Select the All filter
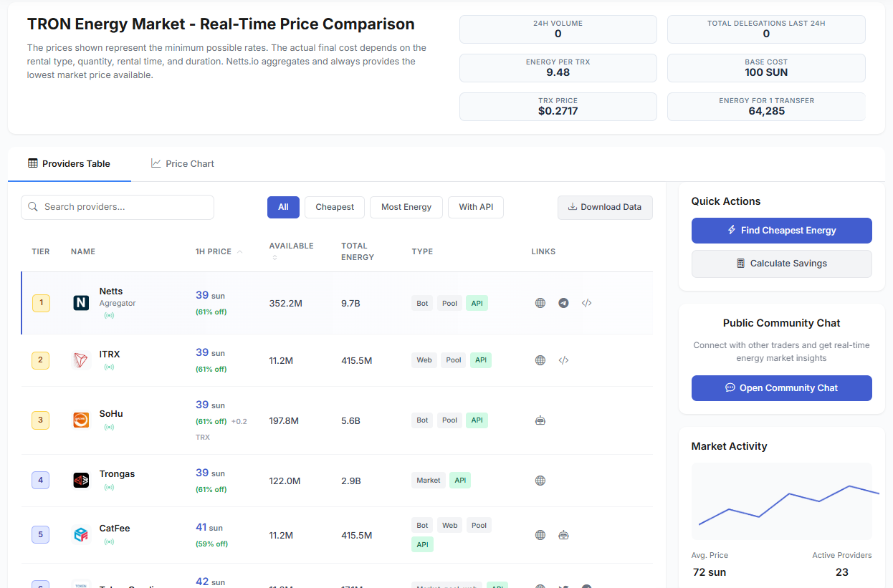This screenshot has width=893, height=588. tap(283, 207)
